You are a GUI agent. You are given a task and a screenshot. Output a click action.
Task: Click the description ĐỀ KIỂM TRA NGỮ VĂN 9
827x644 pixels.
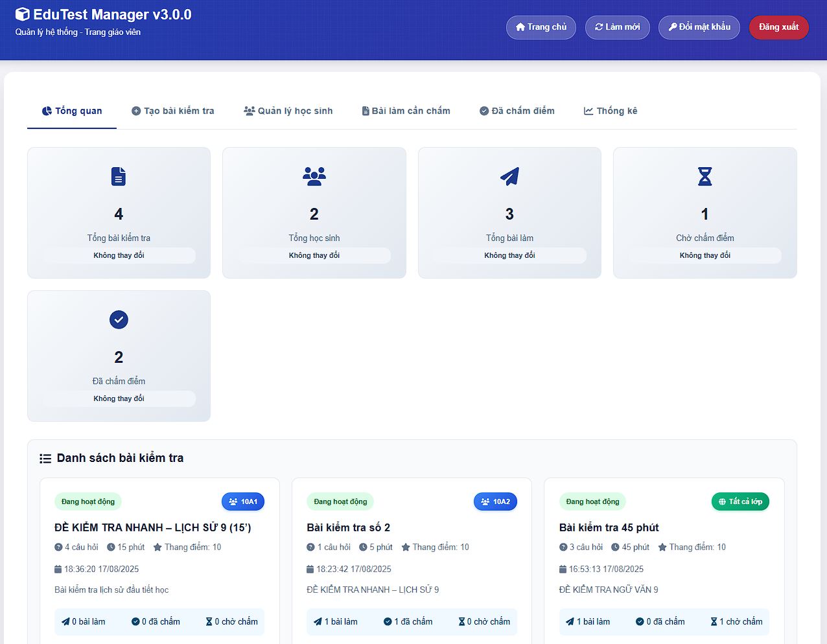[609, 590]
